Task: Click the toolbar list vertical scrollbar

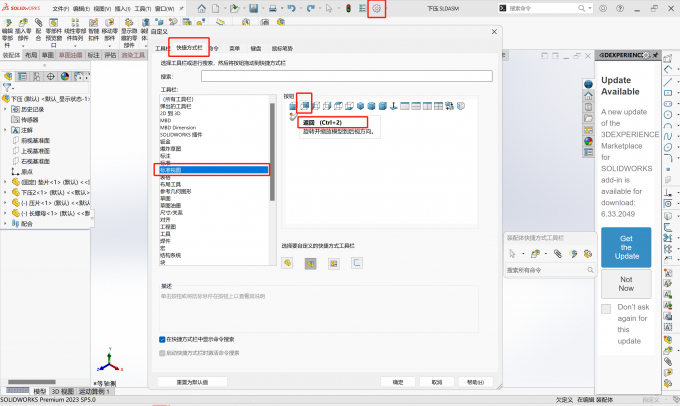Action: point(272,152)
